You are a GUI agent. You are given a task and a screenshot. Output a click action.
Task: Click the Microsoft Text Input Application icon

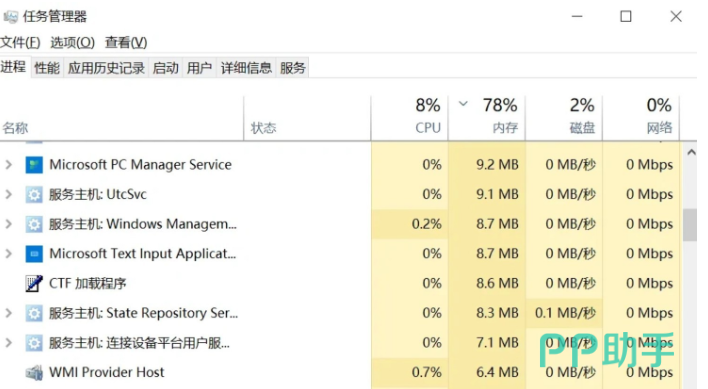click(34, 254)
